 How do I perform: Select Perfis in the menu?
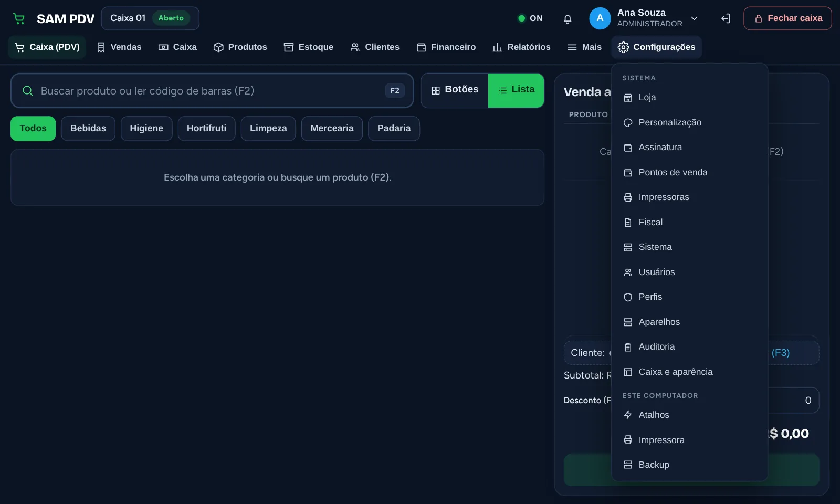coord(689,297)
